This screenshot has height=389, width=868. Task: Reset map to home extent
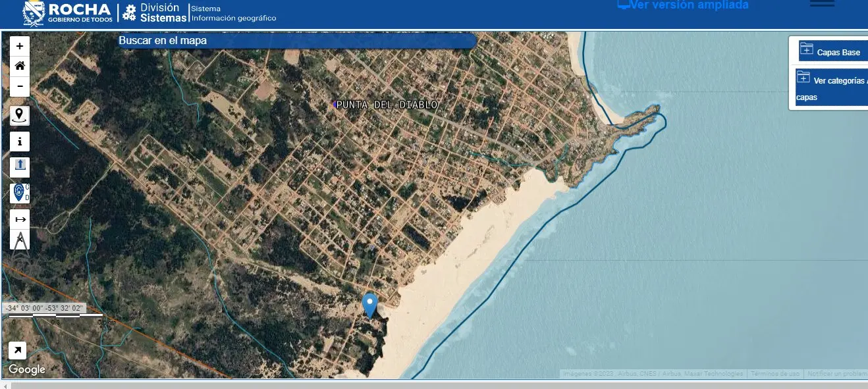pyautogui.click(x=20, y=66)
